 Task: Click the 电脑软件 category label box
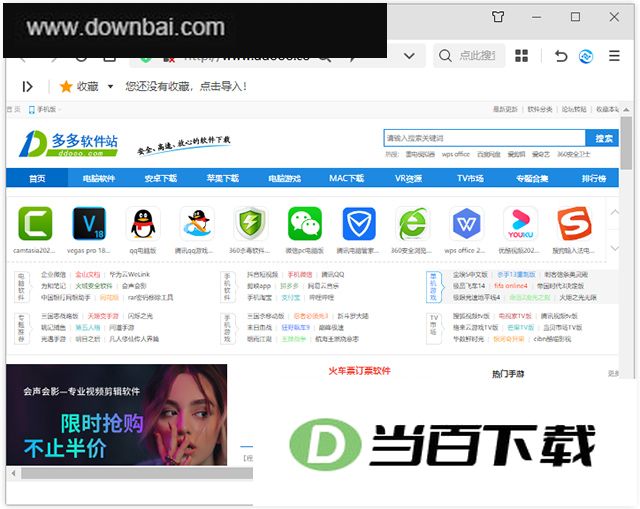[22, 286]
